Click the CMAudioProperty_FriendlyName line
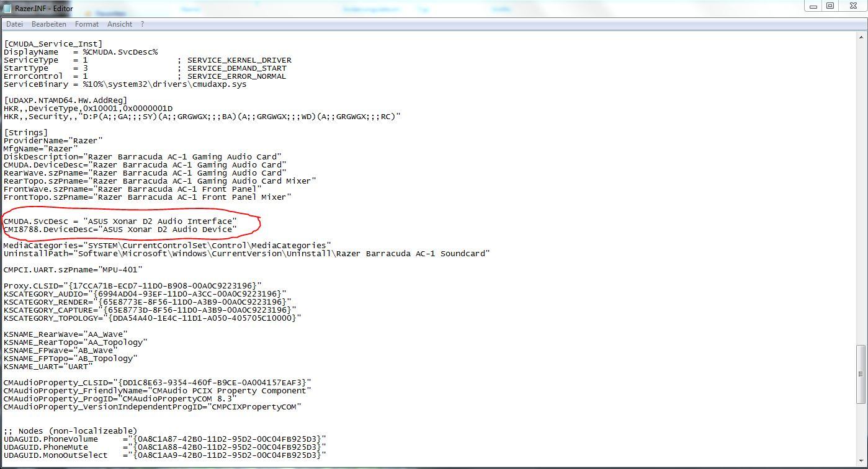 [157, 391]
